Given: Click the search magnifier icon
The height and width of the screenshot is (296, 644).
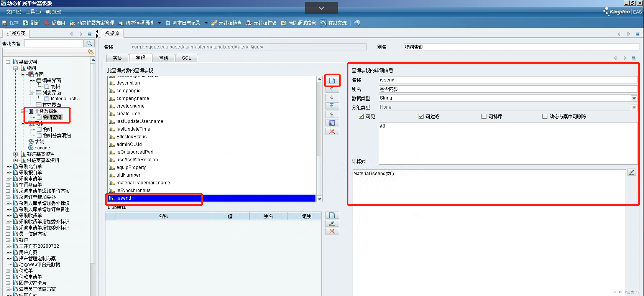Looking at the screenshot, I should point(89,44).
